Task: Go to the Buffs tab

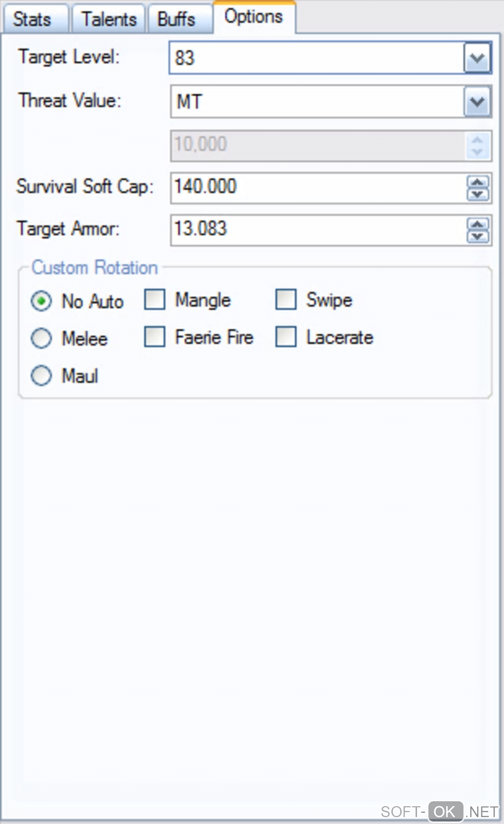Action: (x=176, y=19)
